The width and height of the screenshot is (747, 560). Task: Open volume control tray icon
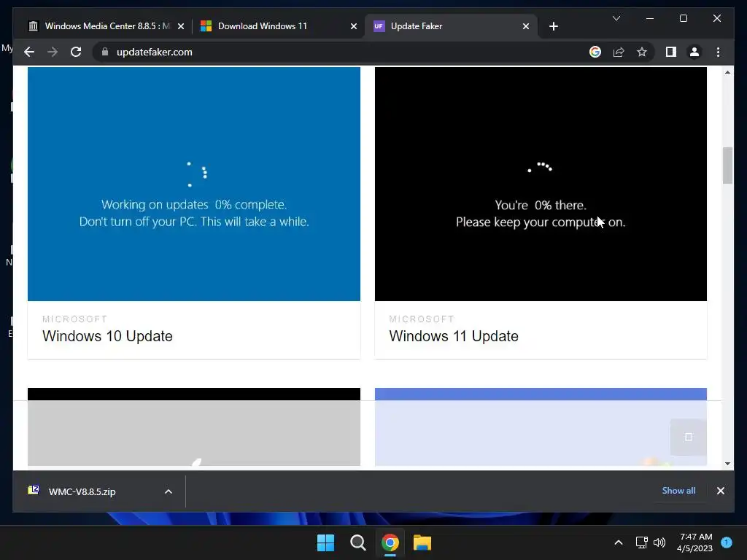(x=659, y=542)
